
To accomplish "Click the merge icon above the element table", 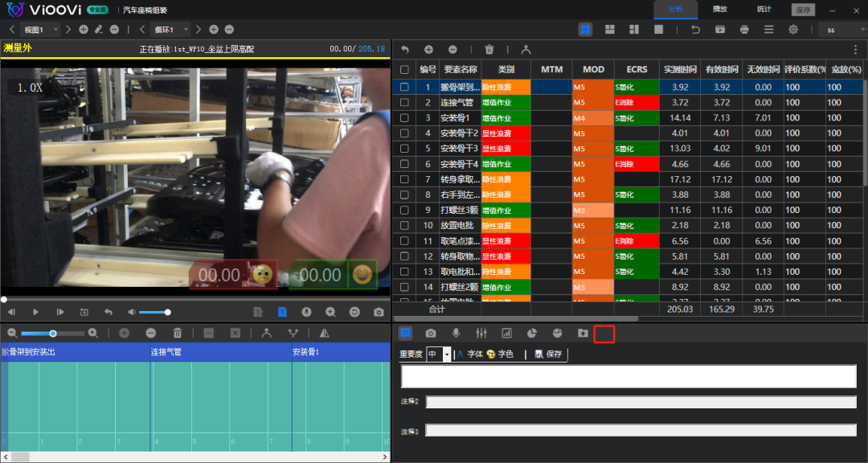I will [x=526, y=49].
